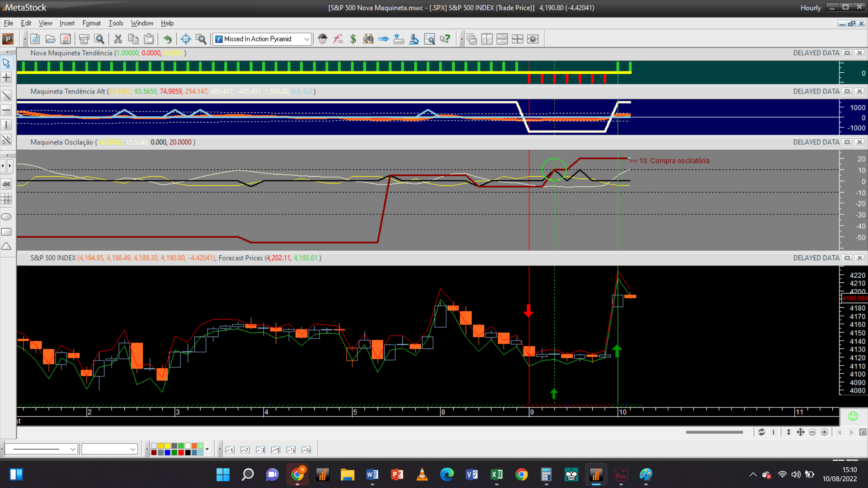This screenshot has width=868, height=488.
Task: Select the crosshair pointer tool
Action: (6, 78)
